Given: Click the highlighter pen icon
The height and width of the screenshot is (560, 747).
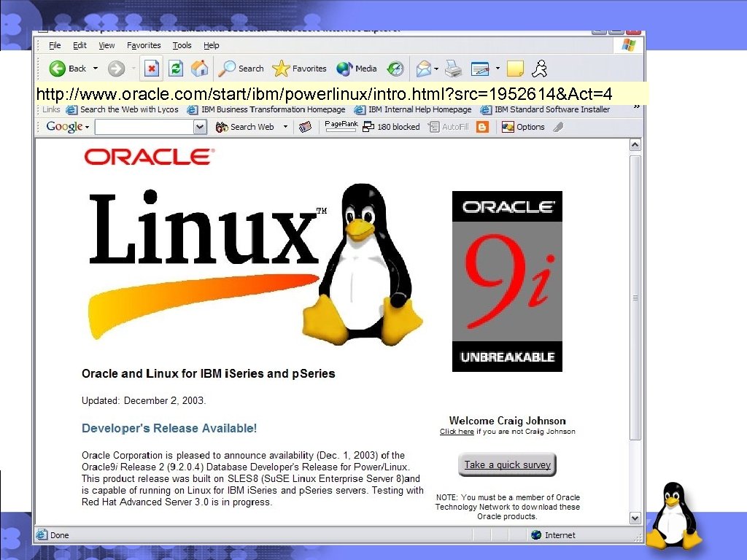Looking at the screenshot, I should click(558, 127).
